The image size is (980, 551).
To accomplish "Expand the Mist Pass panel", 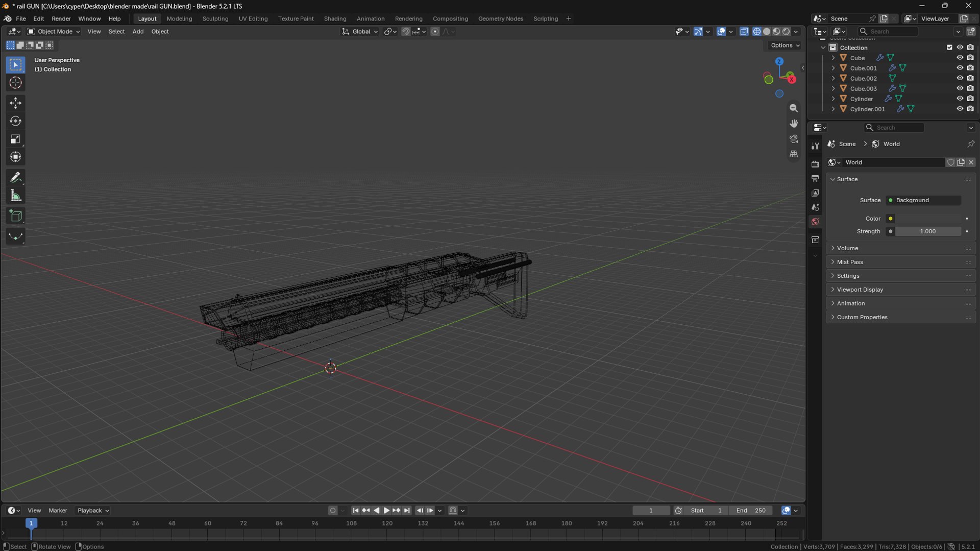I will (x=901, y=262).
